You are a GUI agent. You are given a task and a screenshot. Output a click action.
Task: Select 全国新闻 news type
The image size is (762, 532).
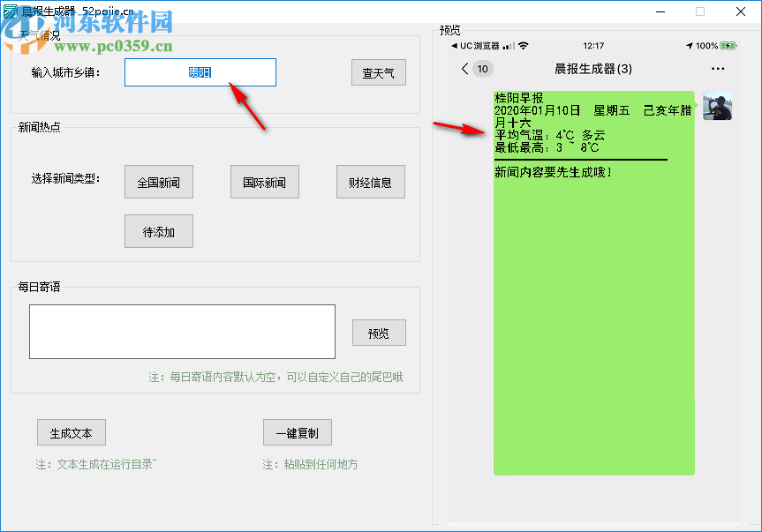(158, 182)
